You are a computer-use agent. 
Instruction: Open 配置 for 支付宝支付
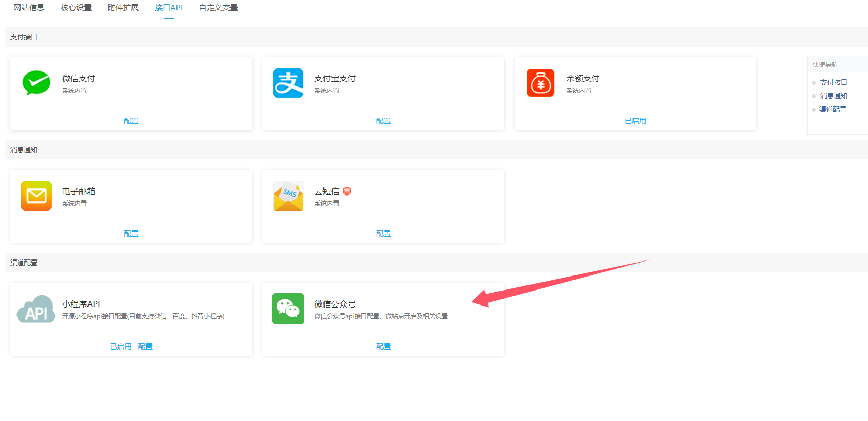pyautogui.click(x=383, y=121)
